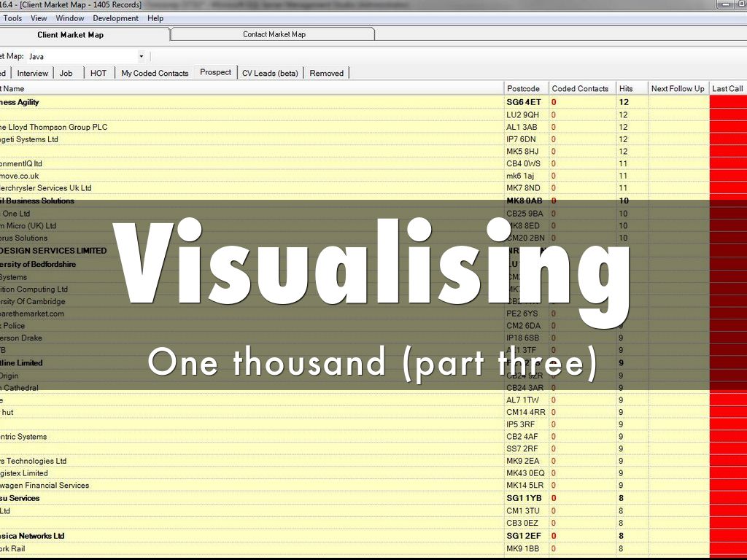
Task: Select the Client Market Map tab
Action: pos(70,34)
